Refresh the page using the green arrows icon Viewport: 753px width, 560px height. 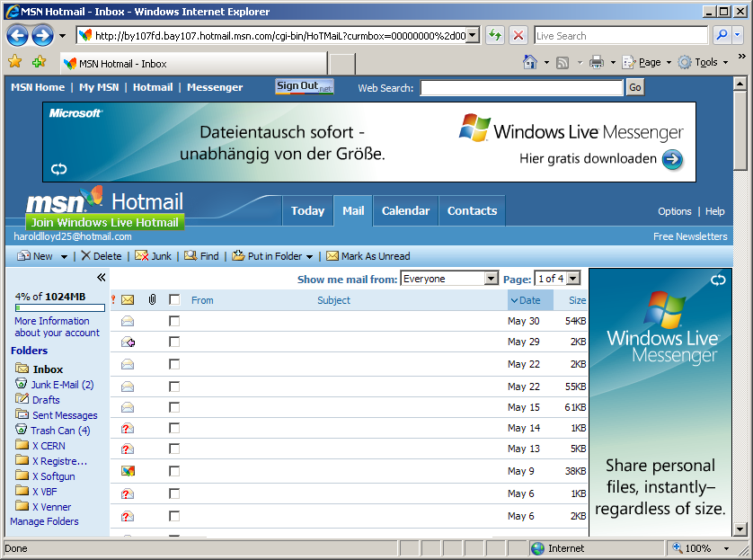pyautogui.click(x=494, y=36)
